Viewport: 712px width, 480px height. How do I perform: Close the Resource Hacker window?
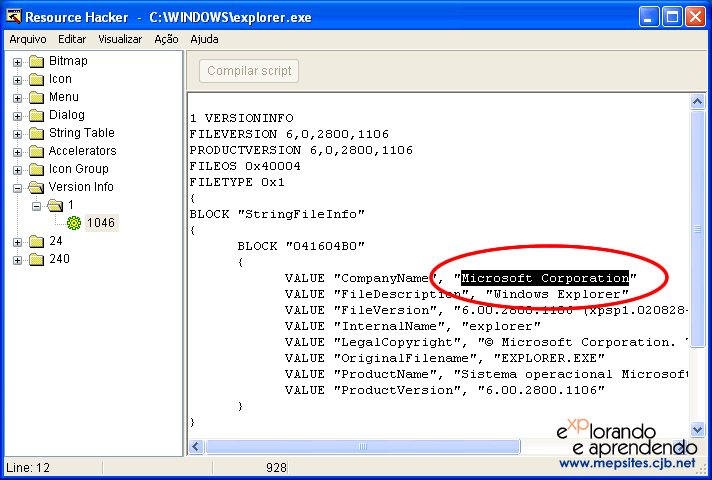point(695,17)
